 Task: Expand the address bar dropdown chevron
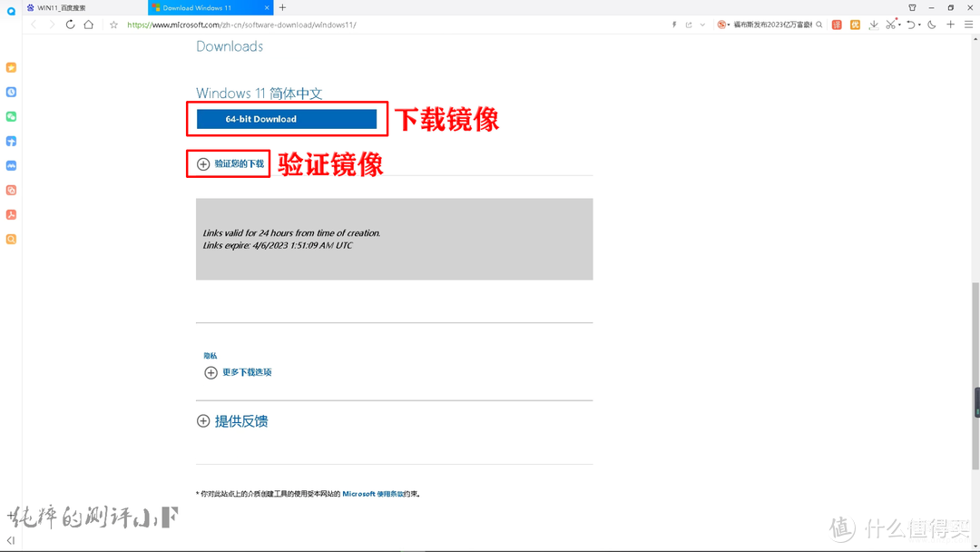[x=702, y=25]
